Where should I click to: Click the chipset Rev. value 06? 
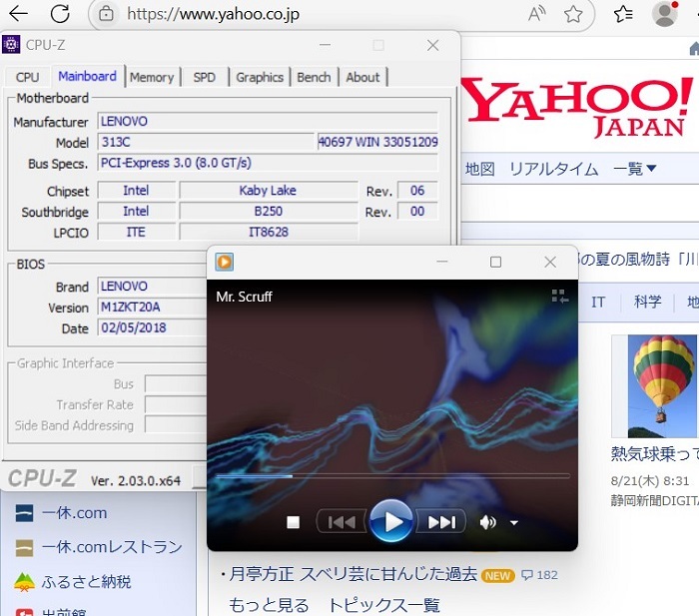pyautogui.click(x=417, y=191)
